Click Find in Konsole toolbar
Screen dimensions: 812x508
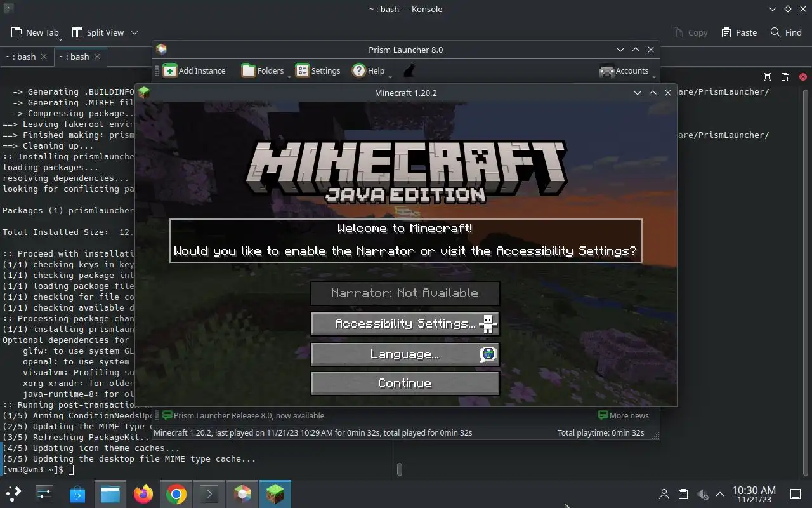[x=786, y=32]
